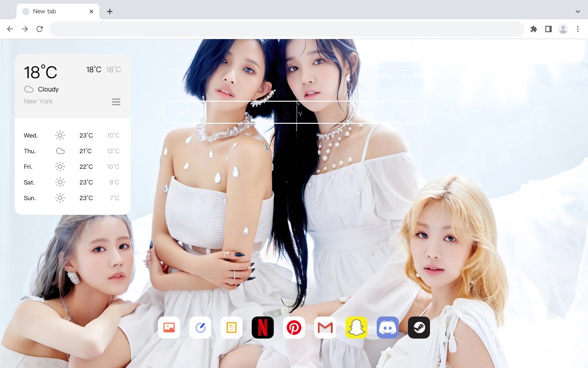Click the Thu. forecast row label
The width and height of the screenshot is (588, 368).
30,151
